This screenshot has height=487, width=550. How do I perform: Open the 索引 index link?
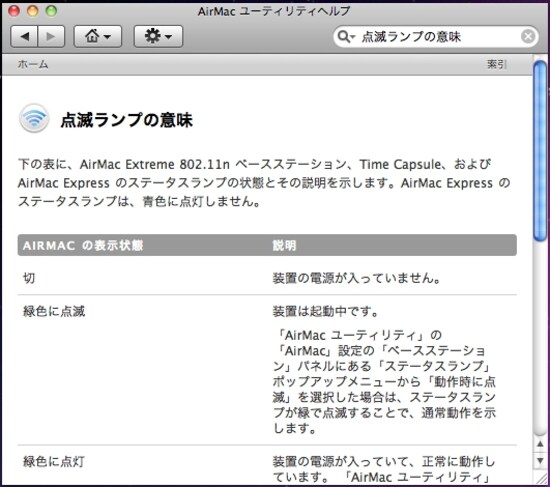[x=496, y=65]
